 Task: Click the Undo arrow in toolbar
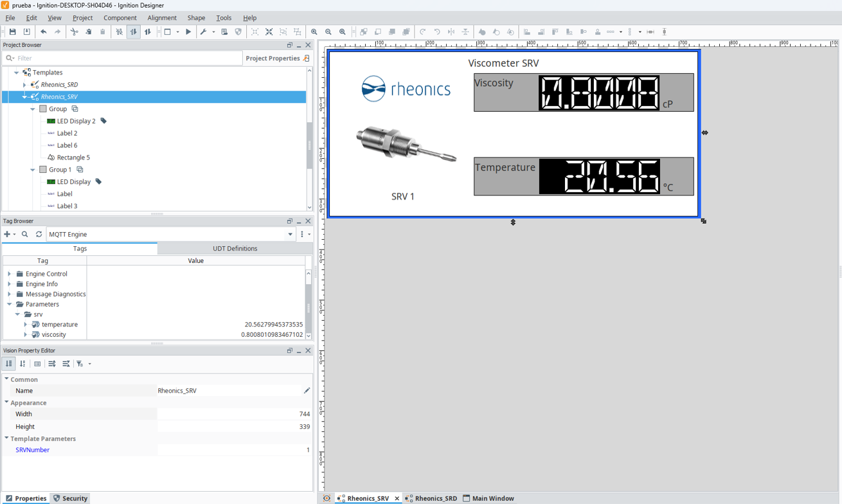(x=43, y=32)
